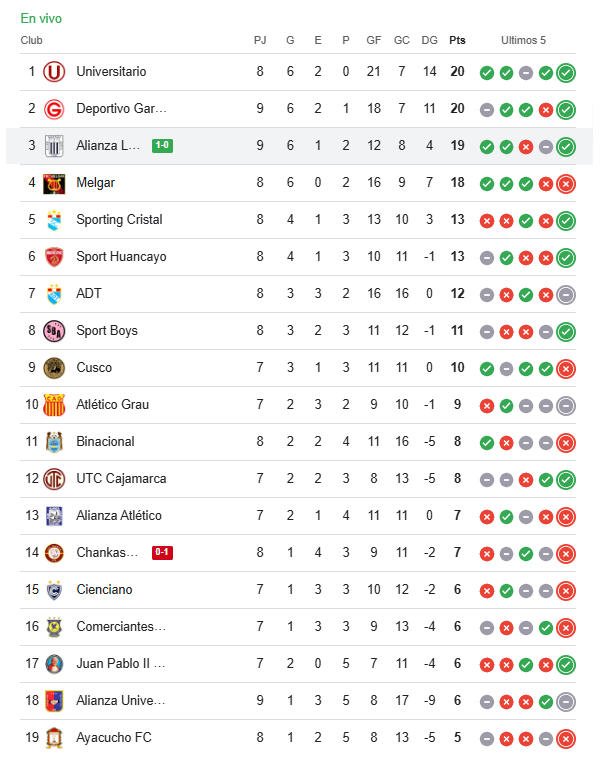
Task: Click the Atlético Grau striped crest icon
Action: pos(54,405)
